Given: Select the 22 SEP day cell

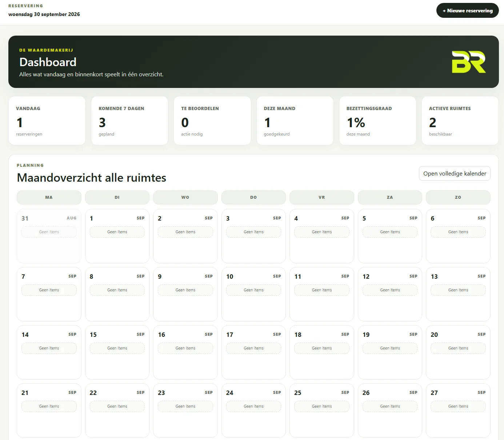Looking at the screenshot, I should (117, 411).
